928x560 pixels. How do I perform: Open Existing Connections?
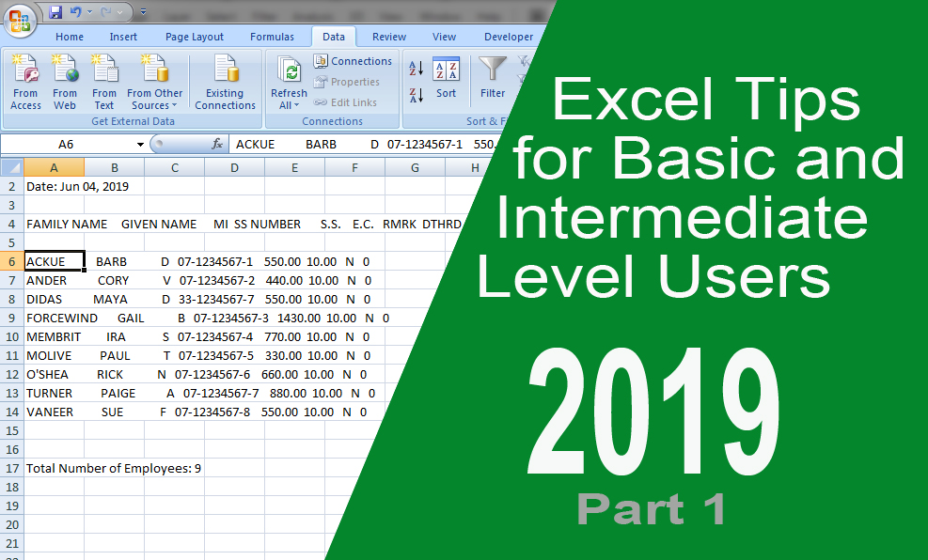pos(225,80)
